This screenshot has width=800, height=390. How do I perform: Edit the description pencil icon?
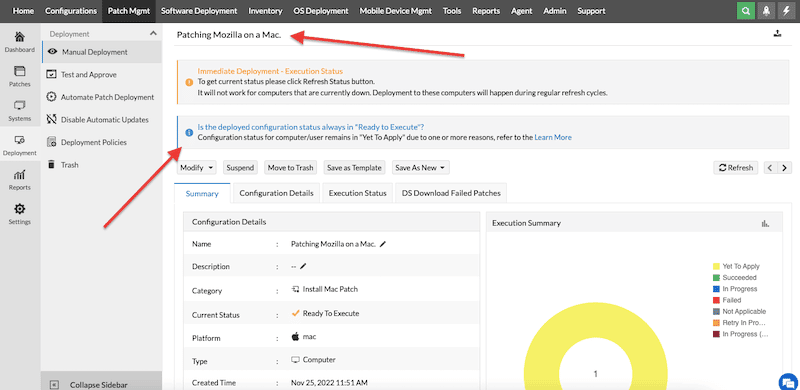tap(303, 266)
